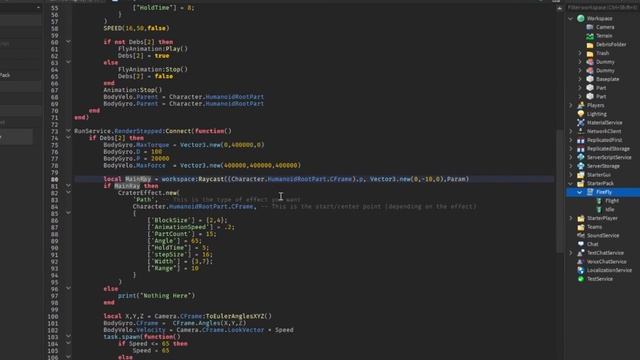Click 'FlyAnimation:Play()' on line 61

(x=153, y=49)
